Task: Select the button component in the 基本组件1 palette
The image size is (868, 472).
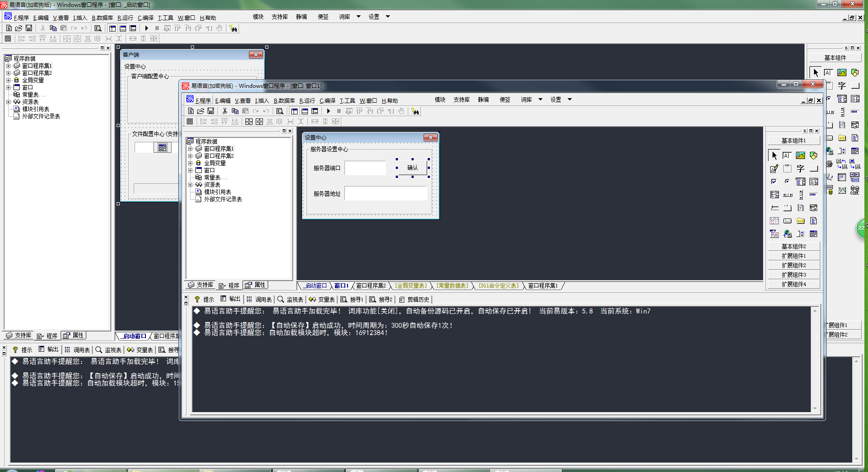Action: point(814,168)
